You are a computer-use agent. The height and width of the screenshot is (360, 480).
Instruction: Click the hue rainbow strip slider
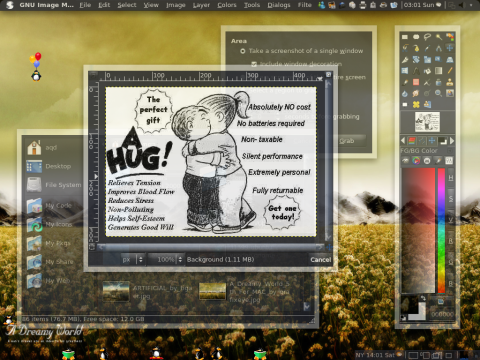tap(441, 230)
